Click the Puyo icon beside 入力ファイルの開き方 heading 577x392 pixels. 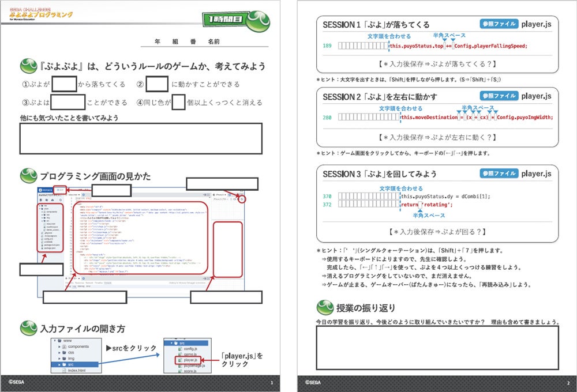(28, 328)
